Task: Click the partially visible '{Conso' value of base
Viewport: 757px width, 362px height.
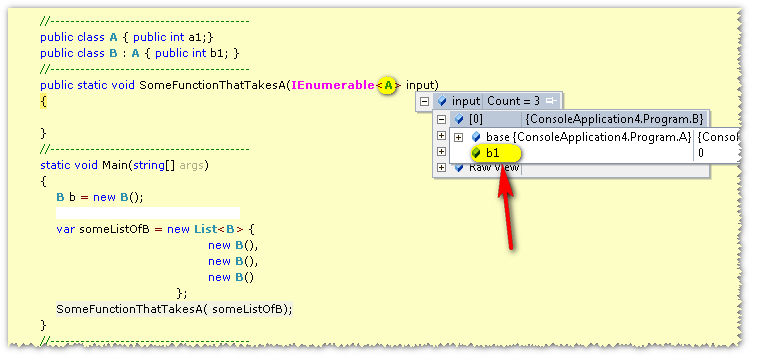Action: click(718, 138)
